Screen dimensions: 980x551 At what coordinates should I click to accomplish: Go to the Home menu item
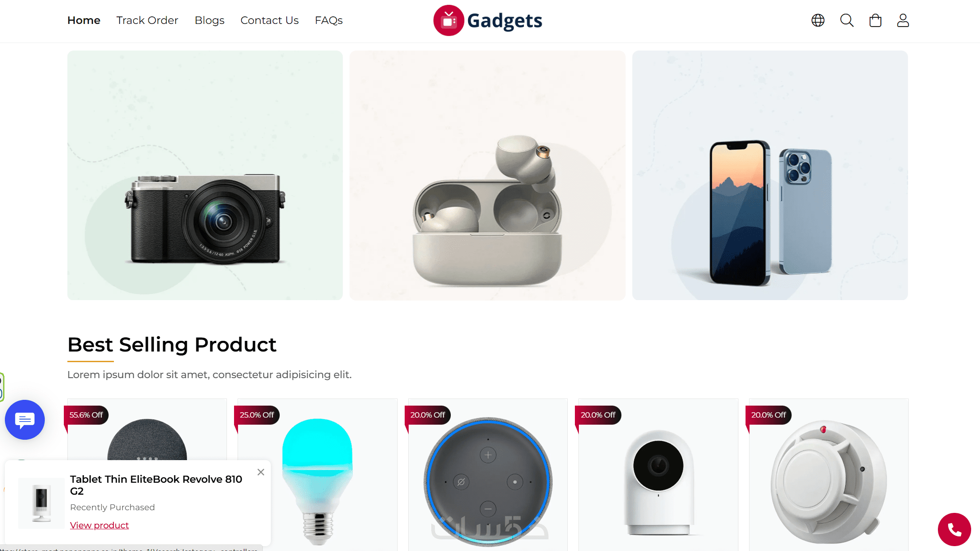point(84,20)
